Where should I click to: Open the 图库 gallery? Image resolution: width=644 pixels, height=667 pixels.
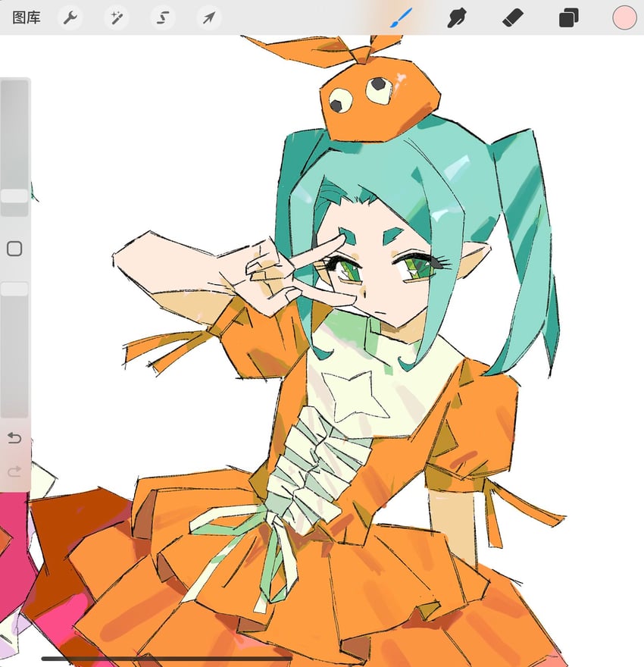click(x=27, y=18)
